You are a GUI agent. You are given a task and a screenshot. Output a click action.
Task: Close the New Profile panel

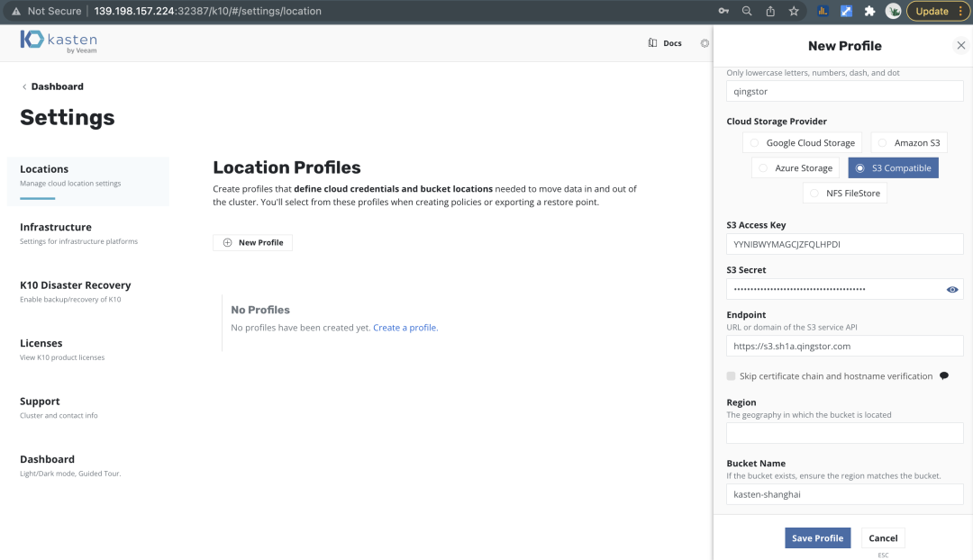tap(960, 45)
